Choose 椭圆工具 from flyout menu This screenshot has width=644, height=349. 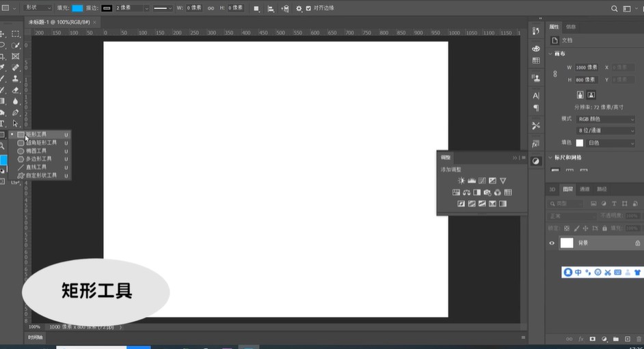40,151
